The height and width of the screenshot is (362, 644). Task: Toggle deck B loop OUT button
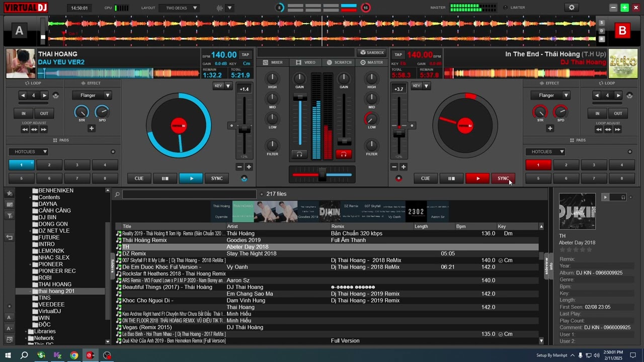tap(618, 114)
